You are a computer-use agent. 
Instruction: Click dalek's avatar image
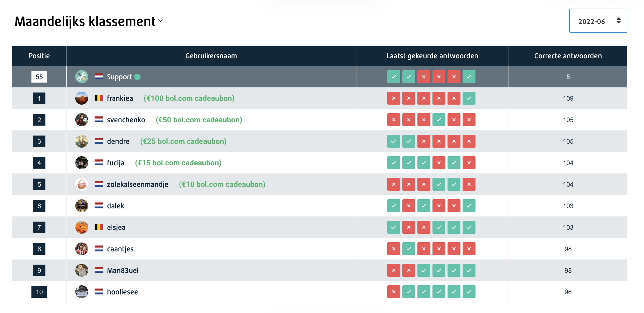(x=82, y=206)
